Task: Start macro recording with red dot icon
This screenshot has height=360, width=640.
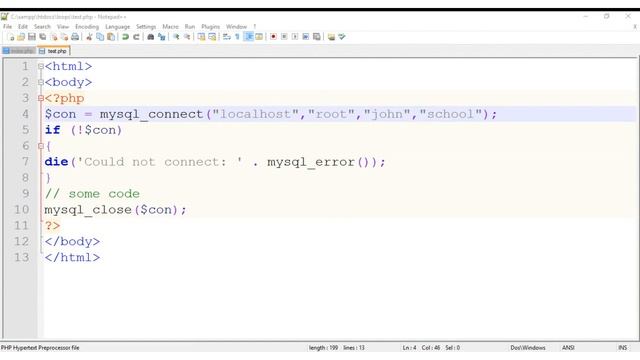Action: click(273, 37)
